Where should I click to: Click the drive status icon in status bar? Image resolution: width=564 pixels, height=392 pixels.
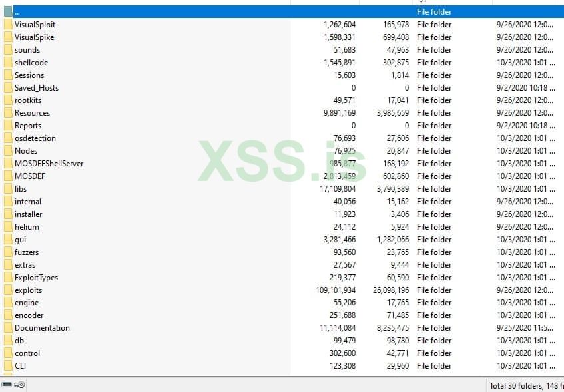point(7,385)
